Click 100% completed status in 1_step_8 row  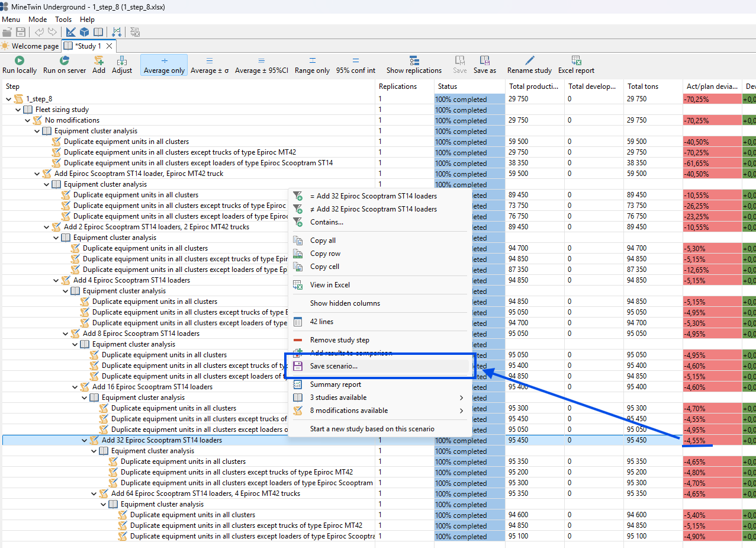point(469,99)
